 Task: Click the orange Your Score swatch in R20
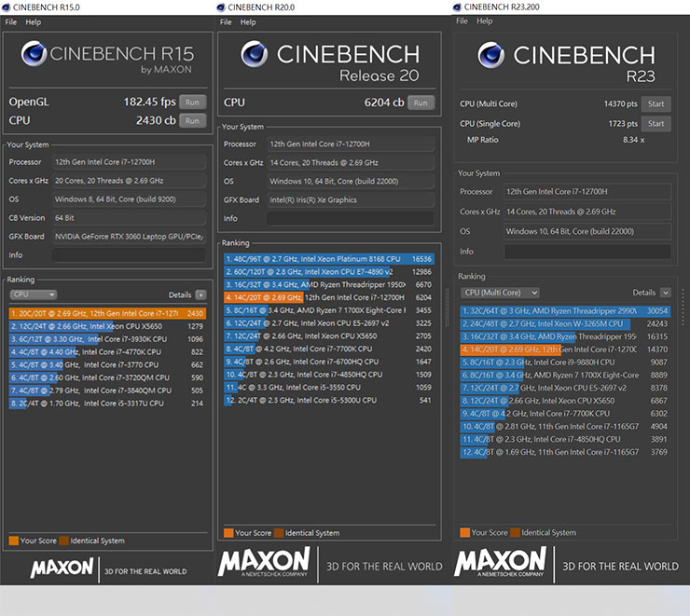pos(228,533)
